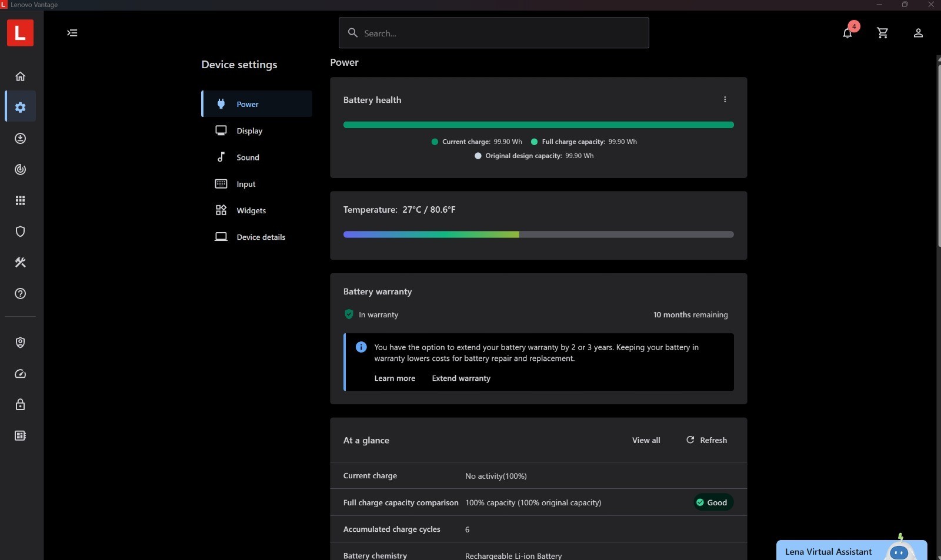The image size is (941, 560).
Task: Click Learn more about battery warranty
Action: tap(395, 378)
